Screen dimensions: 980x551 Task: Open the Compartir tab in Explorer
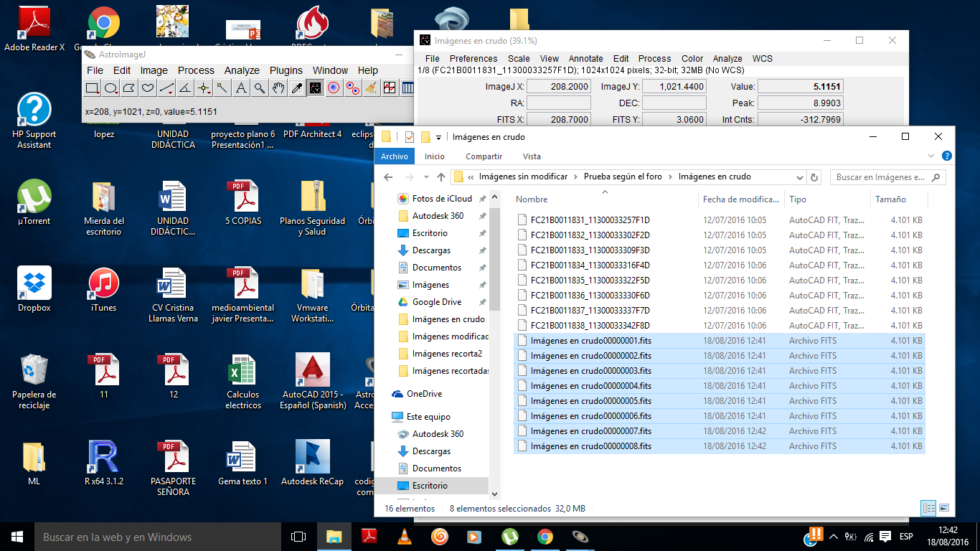tap(484, 156)
